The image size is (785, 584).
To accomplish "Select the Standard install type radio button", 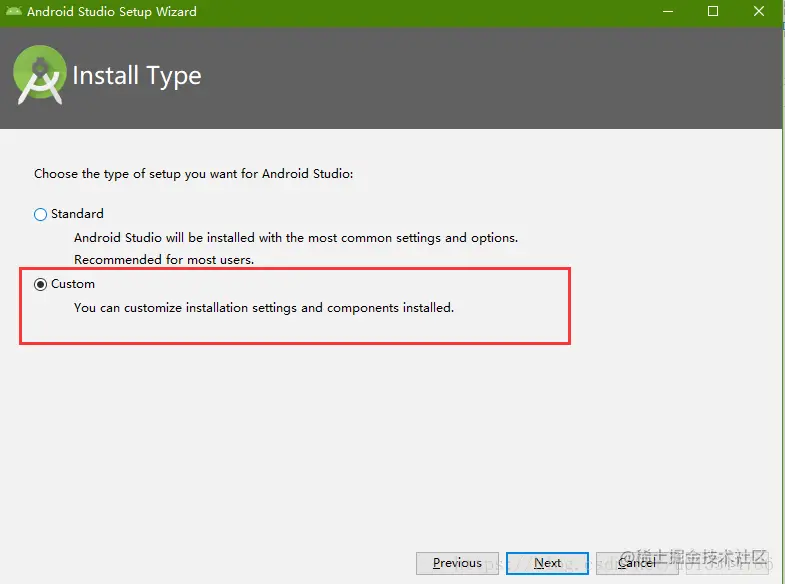I will tap(41, 214).
